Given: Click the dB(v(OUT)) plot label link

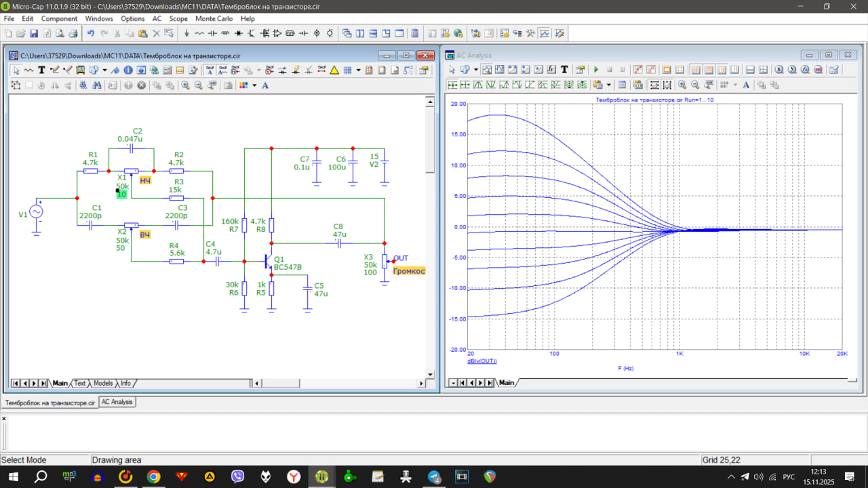Looking at the screenshot, I should (x=481, y=361).
